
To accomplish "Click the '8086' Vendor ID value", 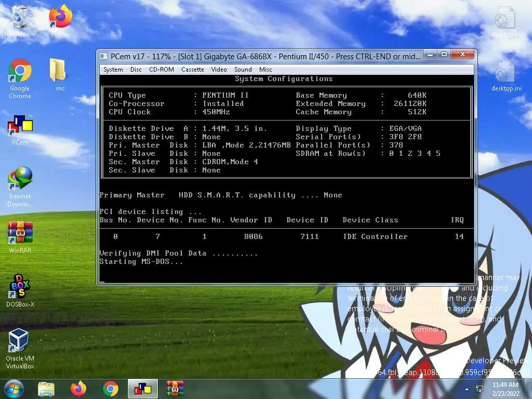I will (x=254, y=236).
